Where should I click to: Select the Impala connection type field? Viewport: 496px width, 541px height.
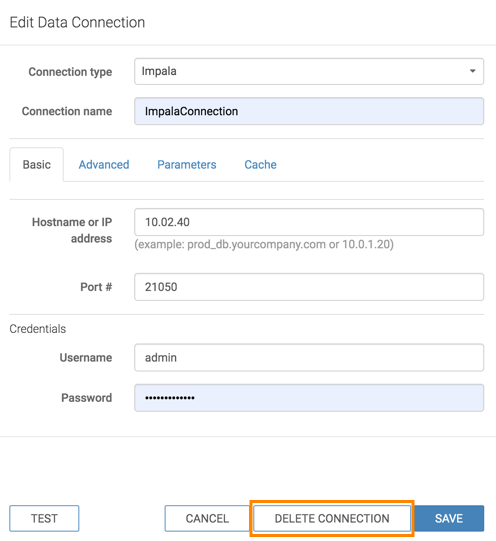coord(309,71)
